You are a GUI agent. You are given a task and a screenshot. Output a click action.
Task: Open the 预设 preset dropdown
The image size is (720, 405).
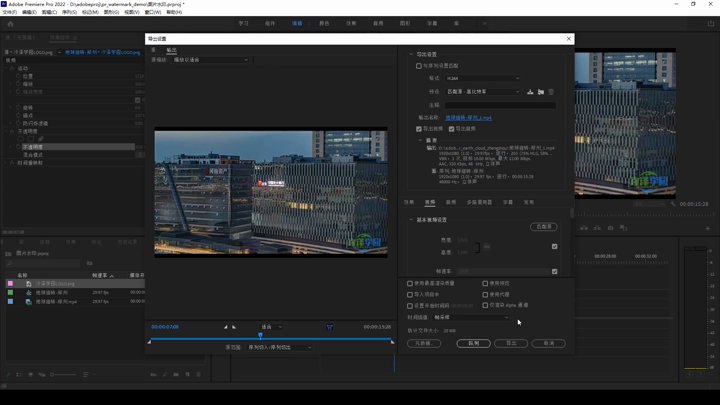click(482, 92)
